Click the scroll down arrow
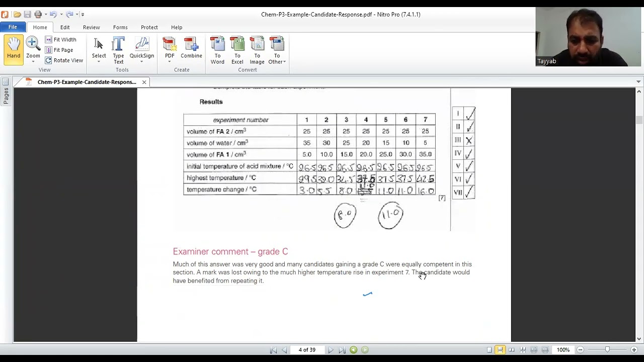 (639, 338)
